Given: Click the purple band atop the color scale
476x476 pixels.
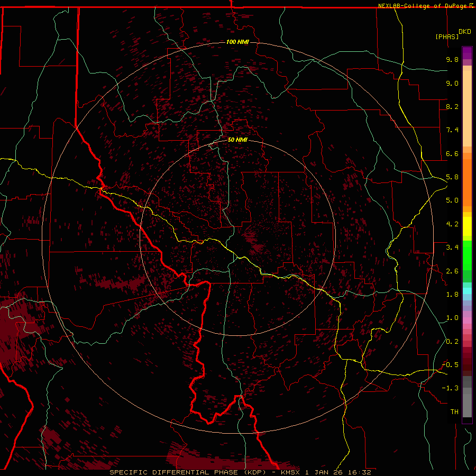Looking at the screenshot, I should coord(467,53).
